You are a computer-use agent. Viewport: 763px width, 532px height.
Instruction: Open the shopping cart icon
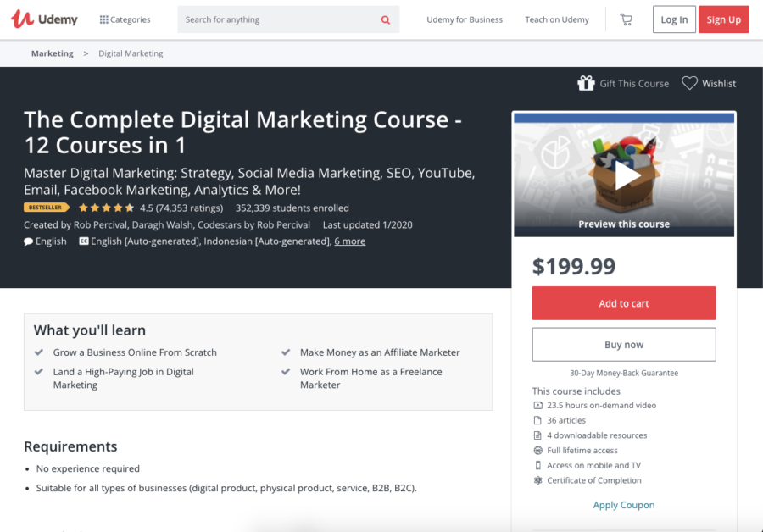(627, 19)
